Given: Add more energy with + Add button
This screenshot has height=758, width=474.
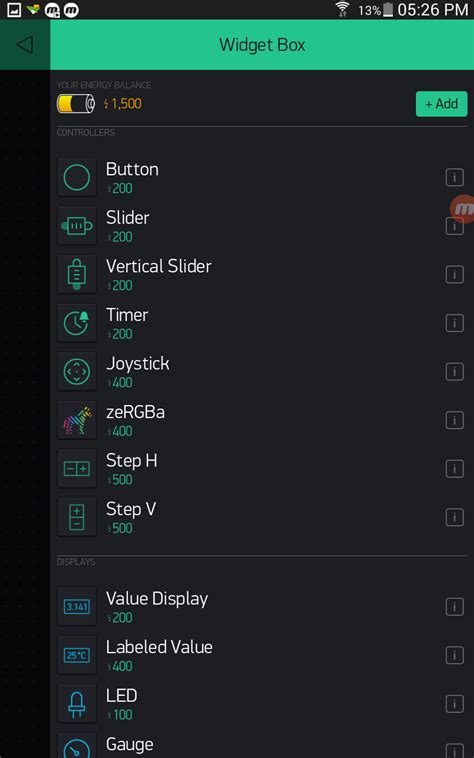Looking at the screenshot, I should click(441, 103).
